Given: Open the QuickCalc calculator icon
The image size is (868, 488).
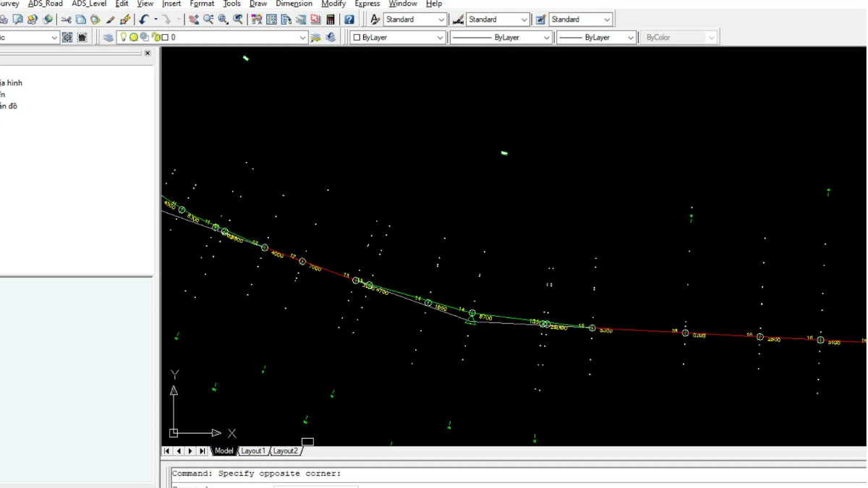Looking at the screenshot, I should pyautogui.click(x=331, y=20).
